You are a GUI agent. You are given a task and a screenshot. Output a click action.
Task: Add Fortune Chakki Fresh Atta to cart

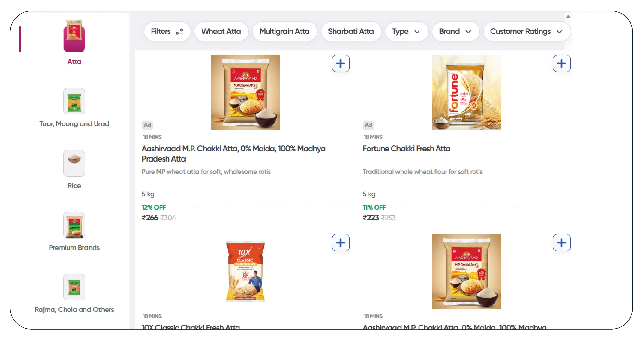[561, 63]
